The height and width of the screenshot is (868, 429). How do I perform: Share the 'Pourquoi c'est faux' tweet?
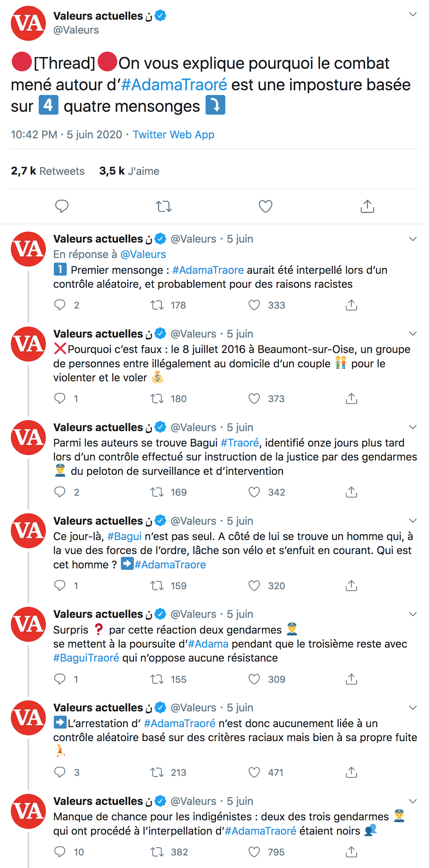coord(352,399)
